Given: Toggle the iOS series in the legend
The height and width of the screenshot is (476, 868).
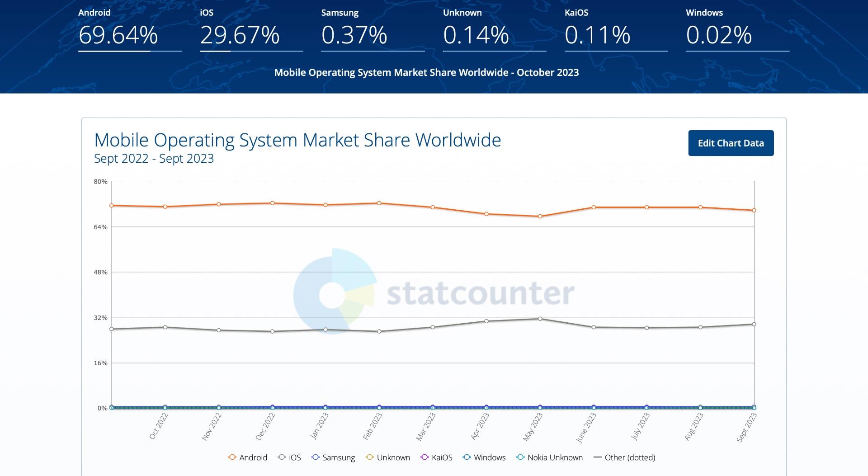Looking at the screenshot, I should click(289, 457).
